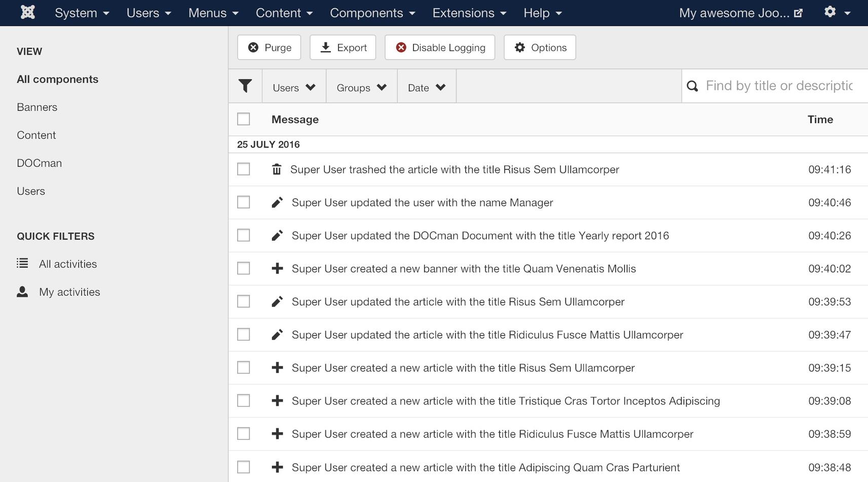Open the Users top menu
This screenshot has height=482, width=868.
[x=148, y=13]
